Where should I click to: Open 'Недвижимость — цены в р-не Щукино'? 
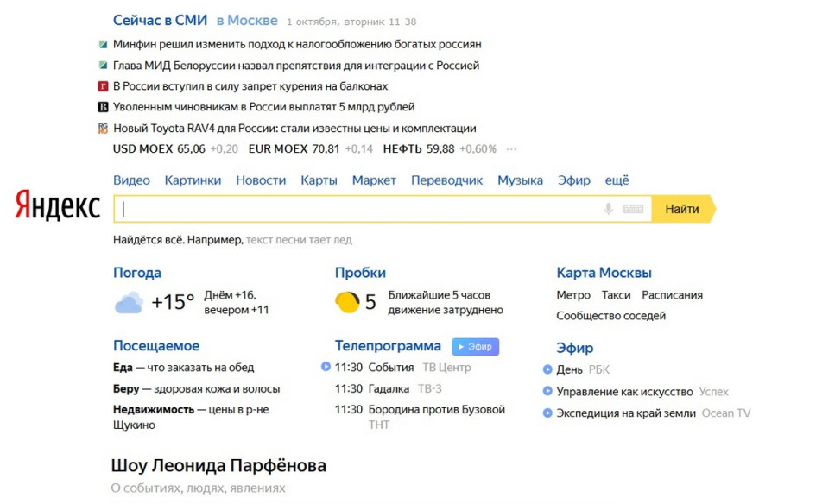[x=191, y=417]
